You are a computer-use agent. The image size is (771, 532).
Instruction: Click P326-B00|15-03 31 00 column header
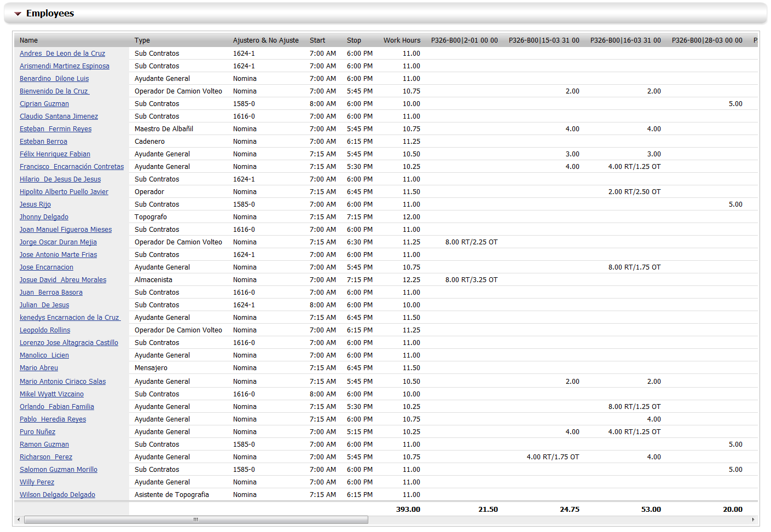tap(544, 40)
